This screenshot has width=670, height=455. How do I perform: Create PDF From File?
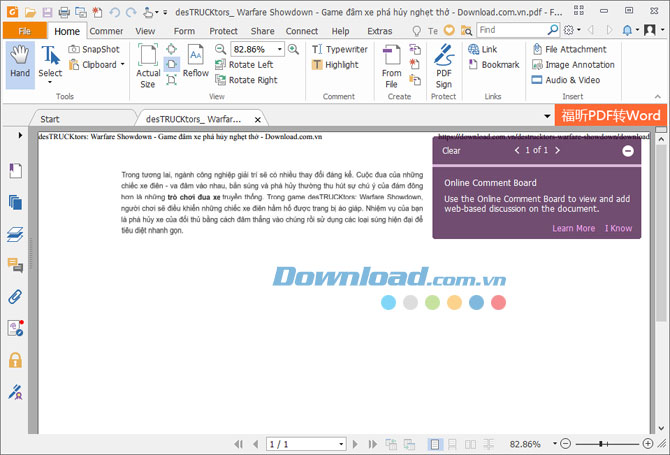pyautogui.click(x=391, y=66)
